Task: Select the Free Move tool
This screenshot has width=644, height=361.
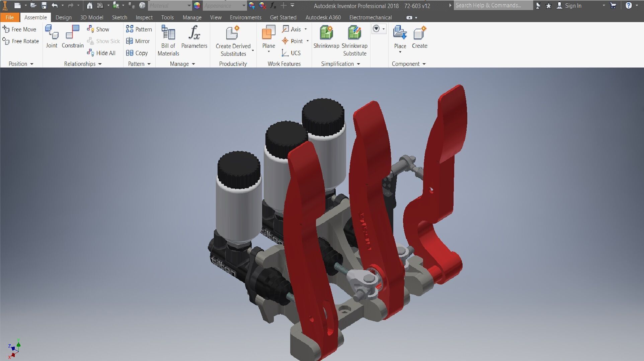Action: click(19, 29)
